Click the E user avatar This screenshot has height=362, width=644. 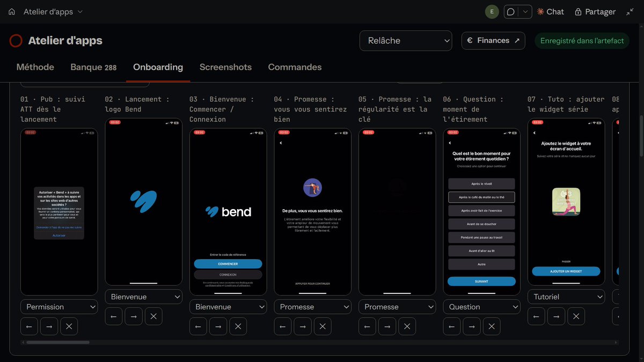pos(492,12)
